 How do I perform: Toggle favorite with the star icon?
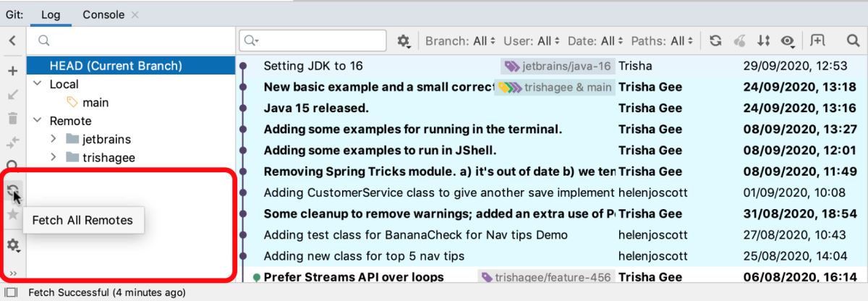[12, 215]
